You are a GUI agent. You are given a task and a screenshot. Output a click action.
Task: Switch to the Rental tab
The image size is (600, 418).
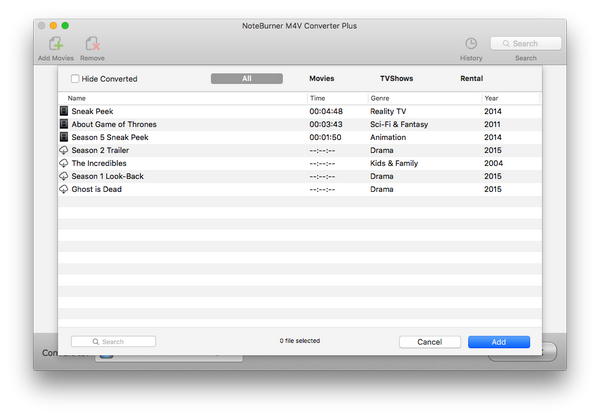click(471, 78)
